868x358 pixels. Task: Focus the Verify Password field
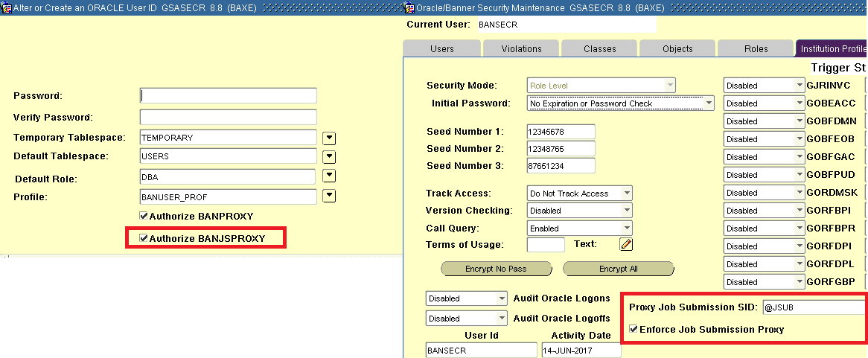[x=228, y=118]
